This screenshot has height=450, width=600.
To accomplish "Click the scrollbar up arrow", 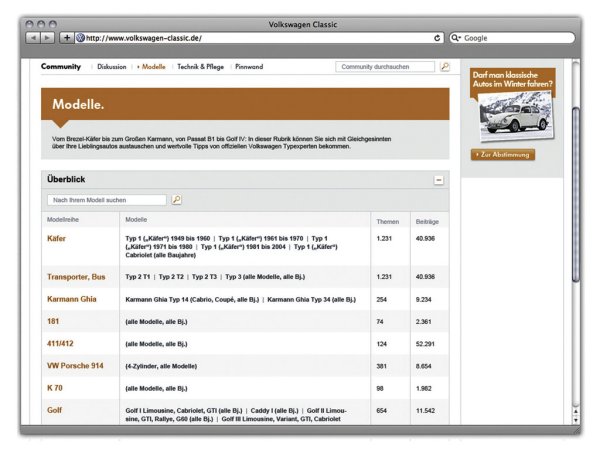I will point(576,411).
